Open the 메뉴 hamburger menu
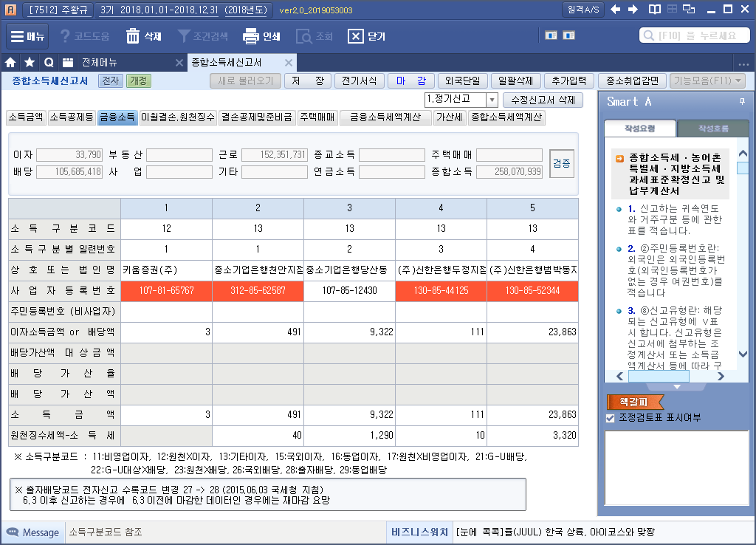 point(27,36)
